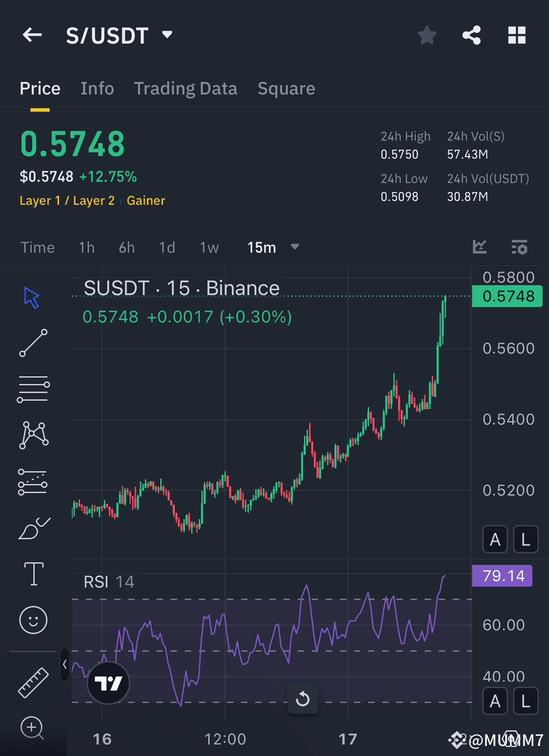Toggle log scale L on RSI pane
The height and width of the screenshot is (756, 549).
coord(525,701)
